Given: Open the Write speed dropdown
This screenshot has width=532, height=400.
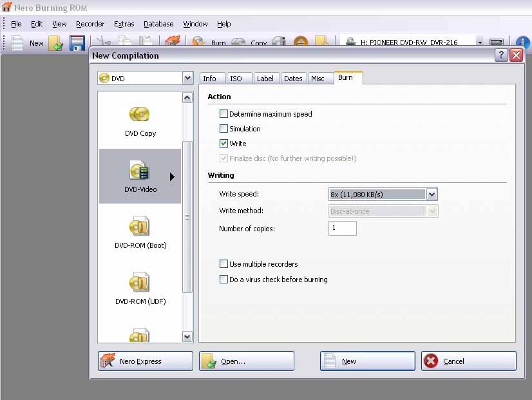Looking at the screenshot, I should coord(432,195).
